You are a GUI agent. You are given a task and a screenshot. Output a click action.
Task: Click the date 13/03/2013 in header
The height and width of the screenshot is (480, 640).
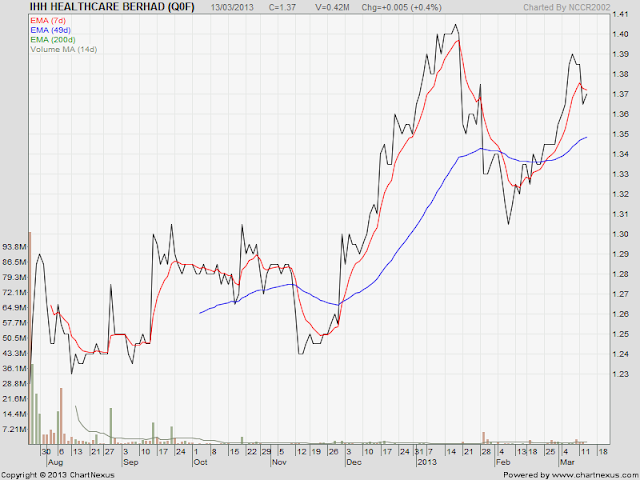coord(232,7)
